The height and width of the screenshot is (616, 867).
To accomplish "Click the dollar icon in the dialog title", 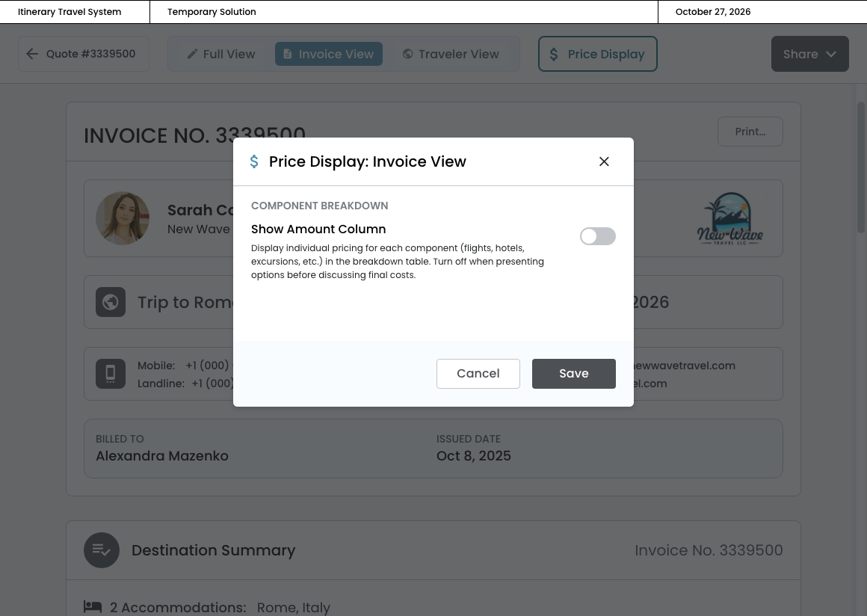I will pyautogui.click(x=254, y=161).
